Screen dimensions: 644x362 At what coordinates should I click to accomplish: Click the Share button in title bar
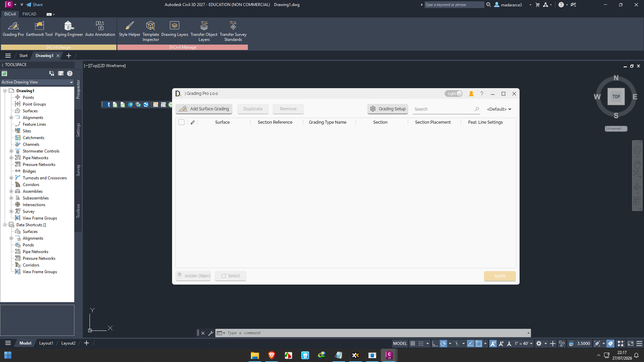[35, 5]
